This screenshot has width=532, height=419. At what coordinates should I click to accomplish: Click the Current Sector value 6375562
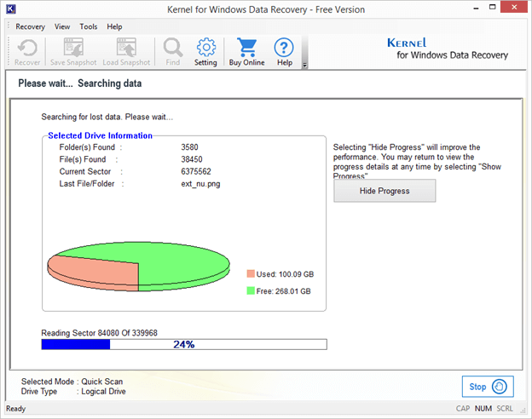tap(196, 171)
